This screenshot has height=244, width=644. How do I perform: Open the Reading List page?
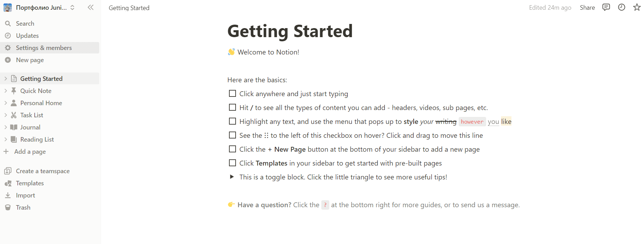[37, 140]
